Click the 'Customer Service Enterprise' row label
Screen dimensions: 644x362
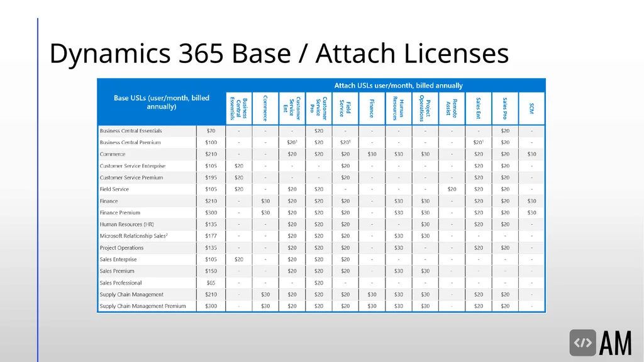pyautogui.click(x=132, y=166)
